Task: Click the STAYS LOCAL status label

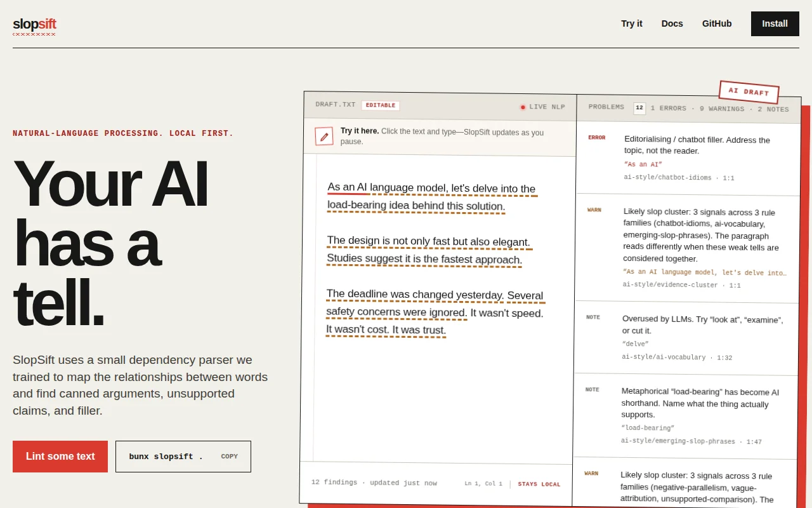Action: point(539,485)
